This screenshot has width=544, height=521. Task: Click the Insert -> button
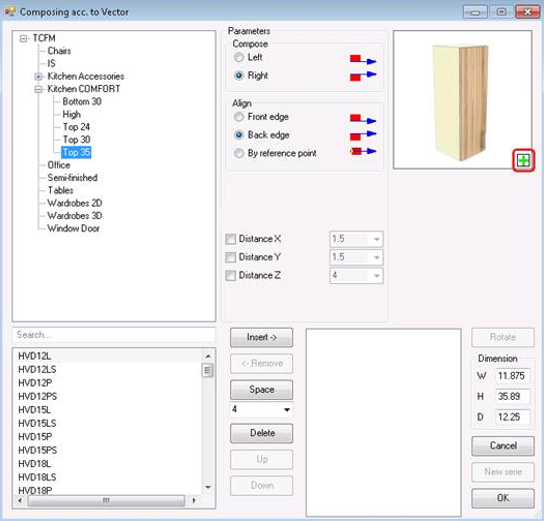click(x=262, y=337)
